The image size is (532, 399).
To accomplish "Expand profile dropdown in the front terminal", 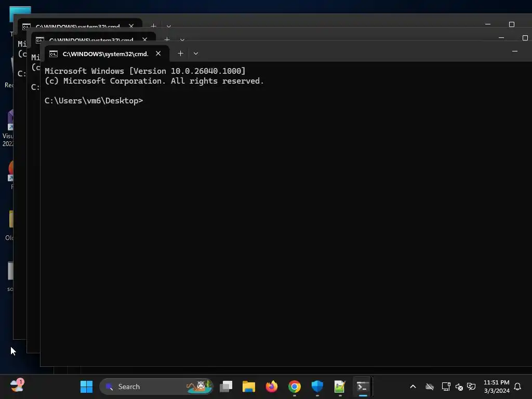I will (x=196, y=54).
